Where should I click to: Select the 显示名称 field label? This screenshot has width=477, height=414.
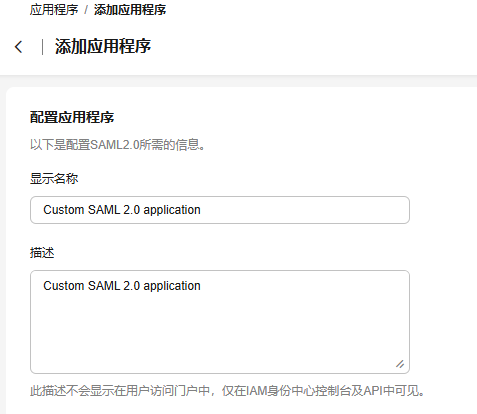point(54,179)
